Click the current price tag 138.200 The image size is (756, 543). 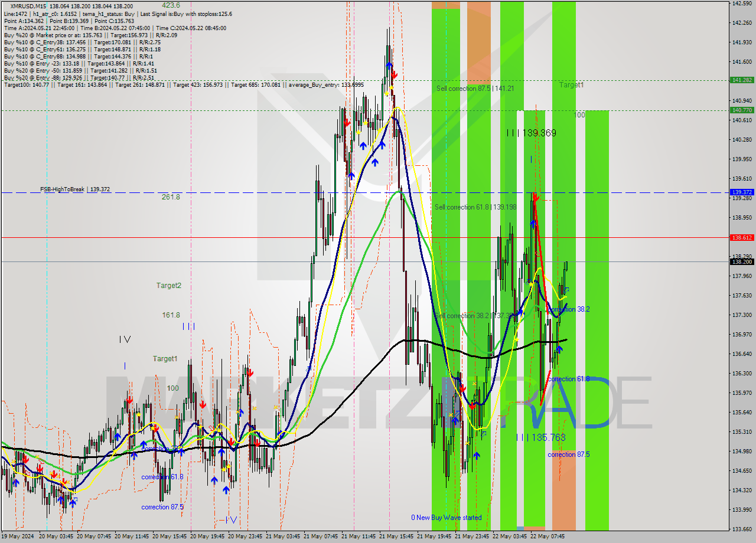pos(742,261)
